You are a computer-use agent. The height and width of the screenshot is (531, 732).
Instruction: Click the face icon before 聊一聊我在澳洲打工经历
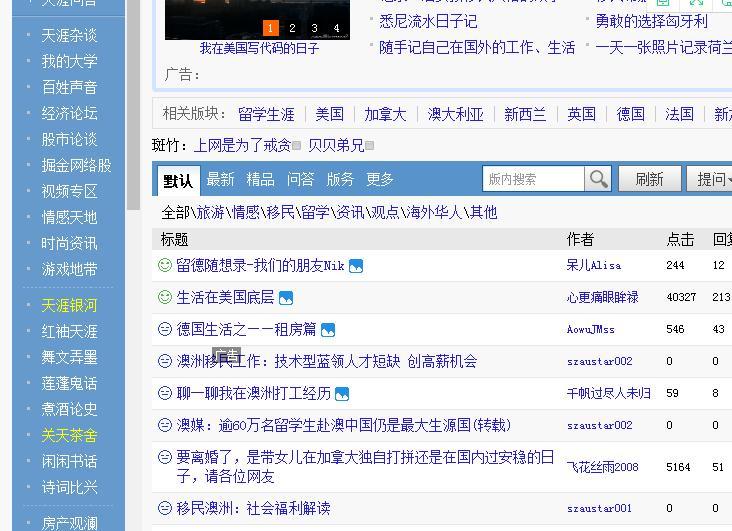pos(165,393)
